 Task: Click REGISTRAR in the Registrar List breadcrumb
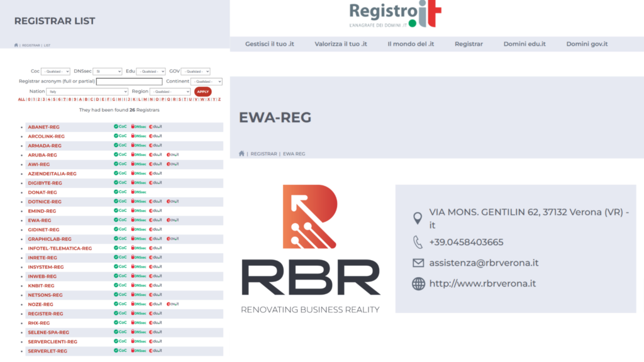(31, 45)
